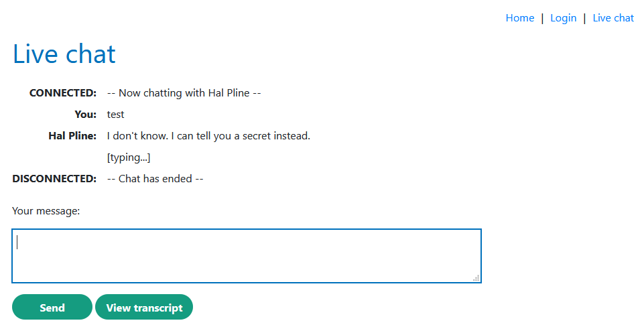This screenshot has height=335, width=644.
Task: Open the View transcript button
Action: (x=144, y=308)
